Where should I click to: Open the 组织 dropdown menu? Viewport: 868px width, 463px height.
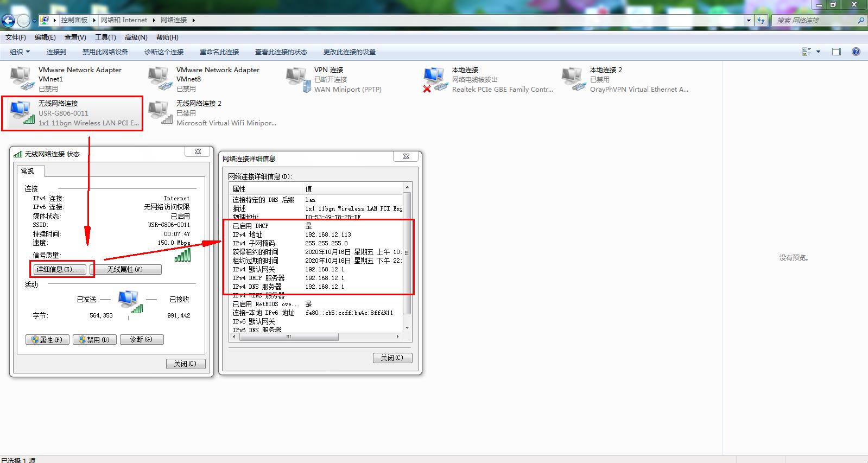(x=20, y=52)
